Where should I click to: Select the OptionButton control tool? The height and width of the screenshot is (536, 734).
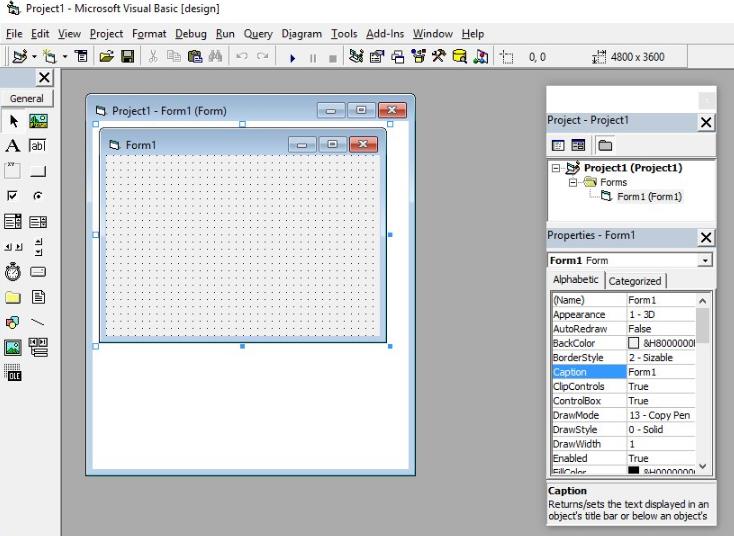pos(37,196)
